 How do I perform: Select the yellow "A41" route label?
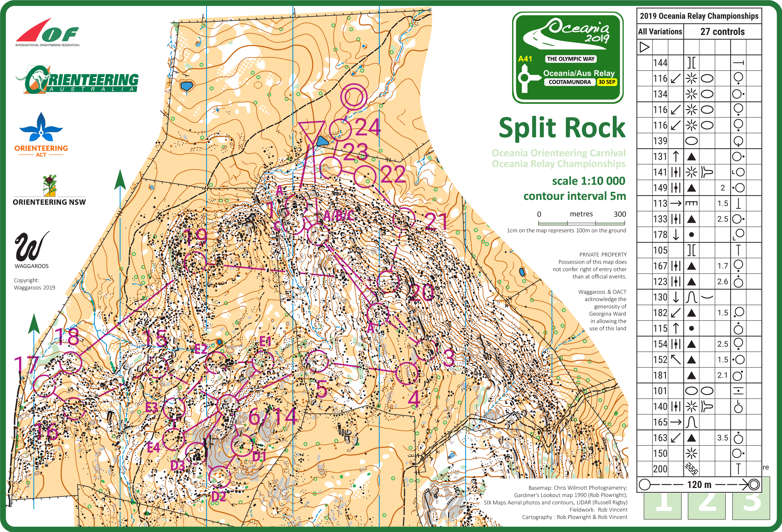pyautogui.click(x=525, y=59)
